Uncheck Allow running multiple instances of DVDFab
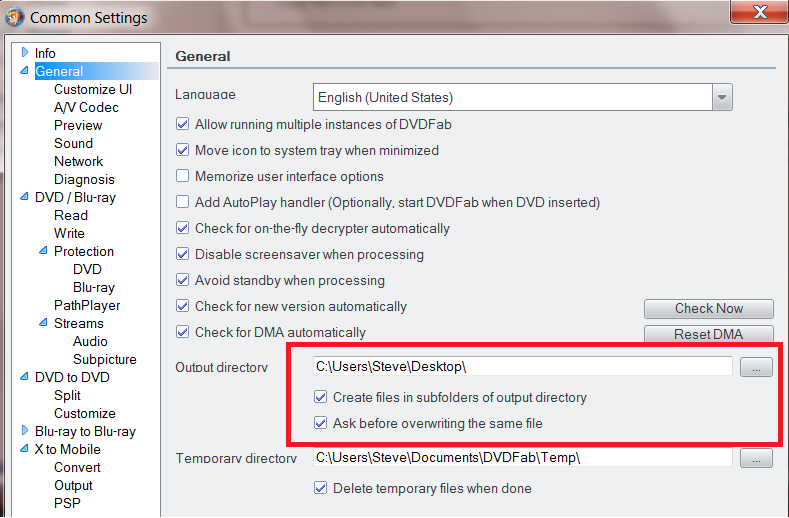The width and height of the screenshot is (789, 518). (182, 124)
